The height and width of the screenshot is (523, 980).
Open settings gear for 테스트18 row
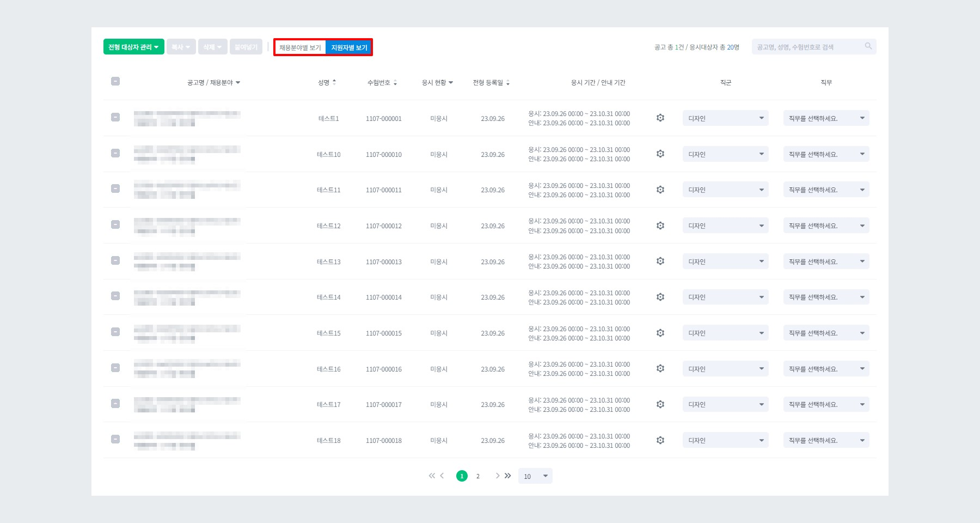660,440
